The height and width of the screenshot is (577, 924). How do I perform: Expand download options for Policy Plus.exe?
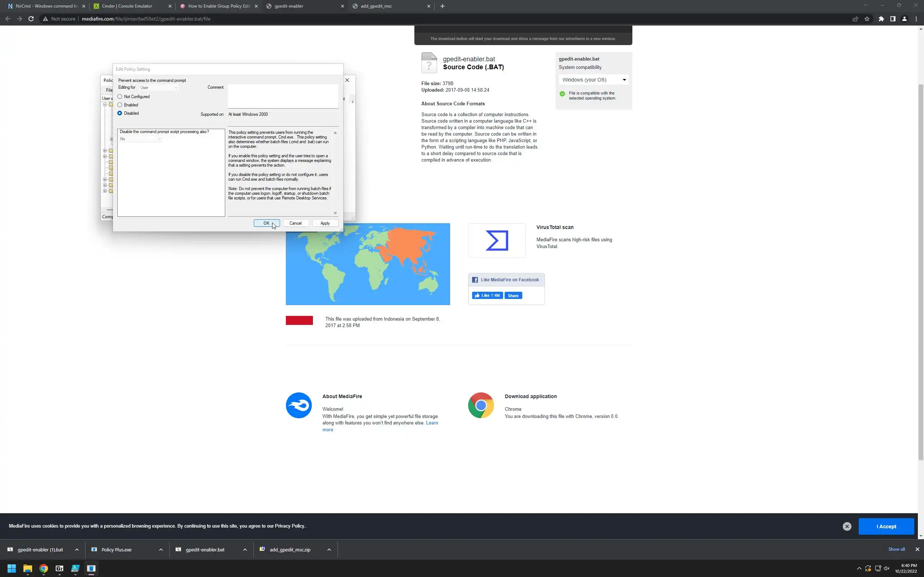click(161, 550)
